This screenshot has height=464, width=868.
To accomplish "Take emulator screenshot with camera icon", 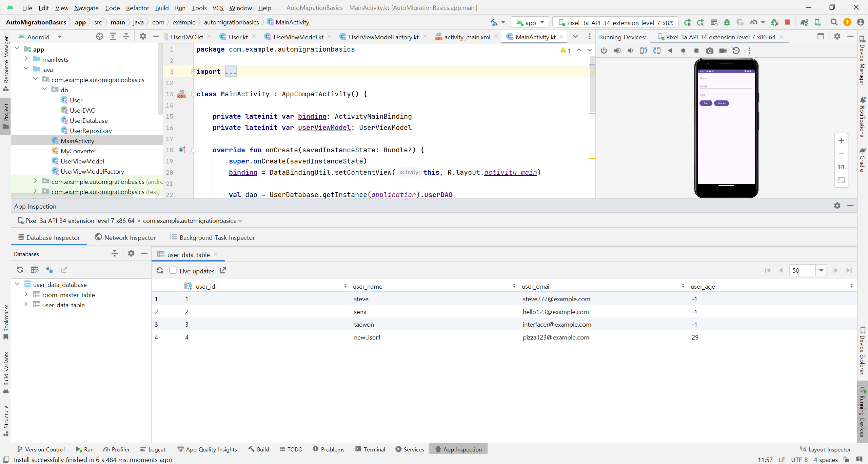I will [x=709, y=51].
